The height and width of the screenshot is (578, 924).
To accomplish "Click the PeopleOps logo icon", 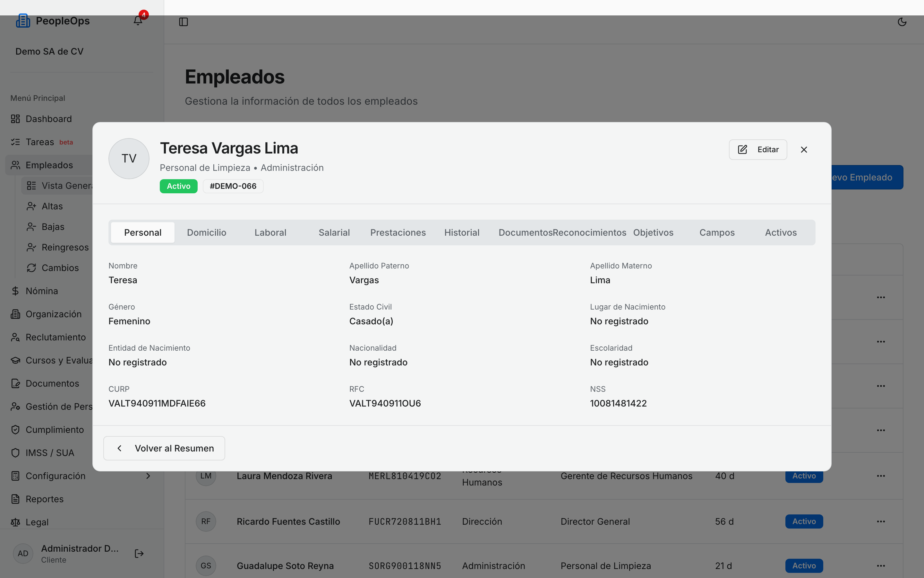I will 22,21.
